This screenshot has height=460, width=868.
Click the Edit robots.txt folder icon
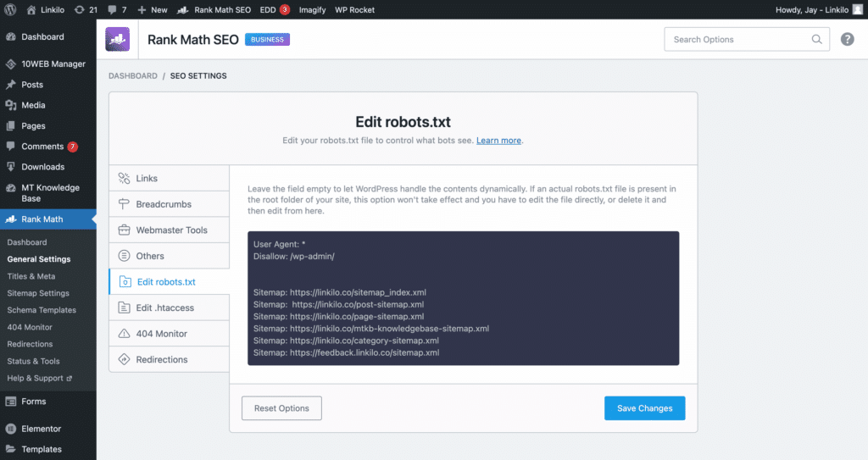tap(125, 282)
